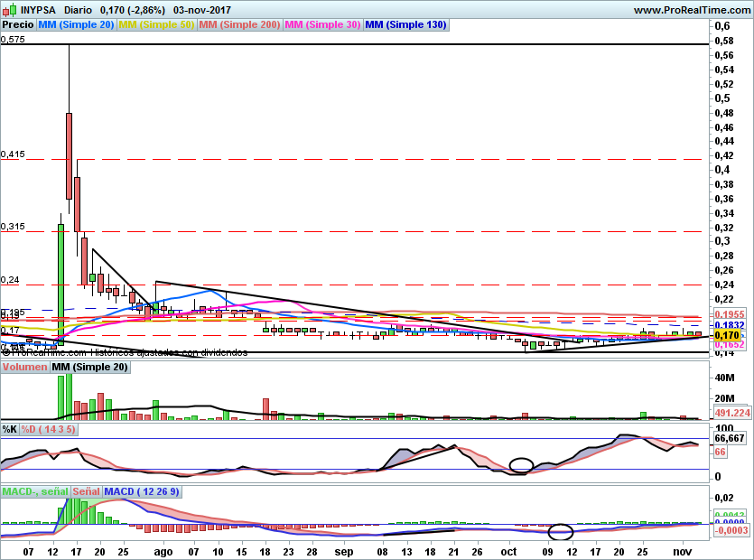The height and width of the screenshot is (560, 754).
Task: Click the yellow 0,170 current price tag
Action: [726, 334]
